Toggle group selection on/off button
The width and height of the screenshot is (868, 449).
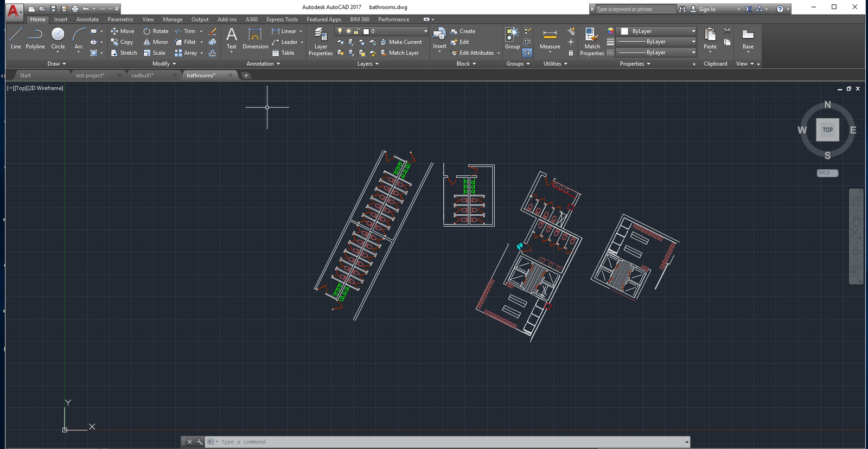[527, 53]
